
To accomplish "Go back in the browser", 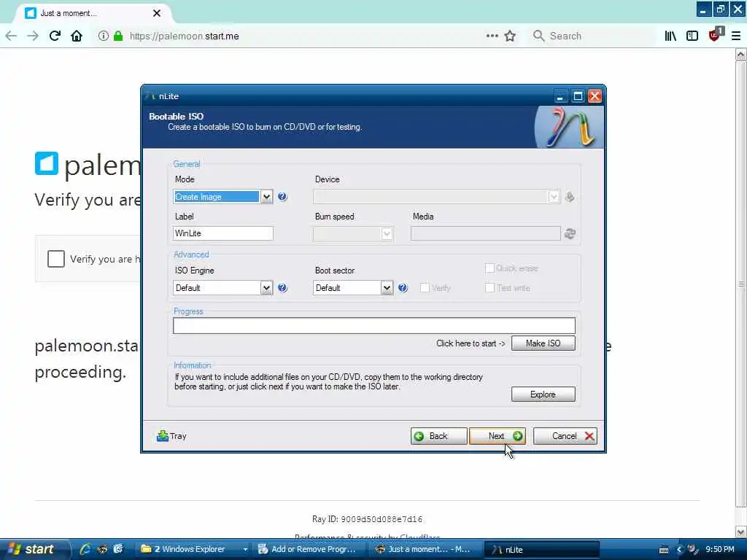I will click(11, 36).
